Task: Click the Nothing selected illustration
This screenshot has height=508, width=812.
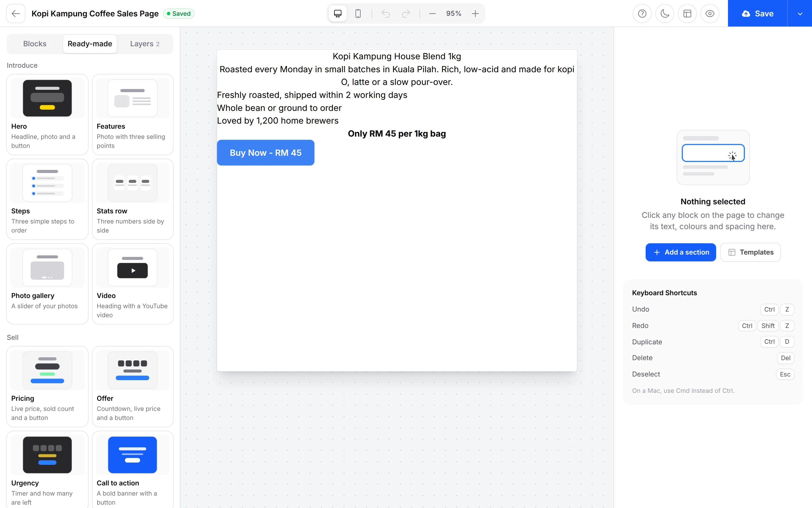Action: 713,157
